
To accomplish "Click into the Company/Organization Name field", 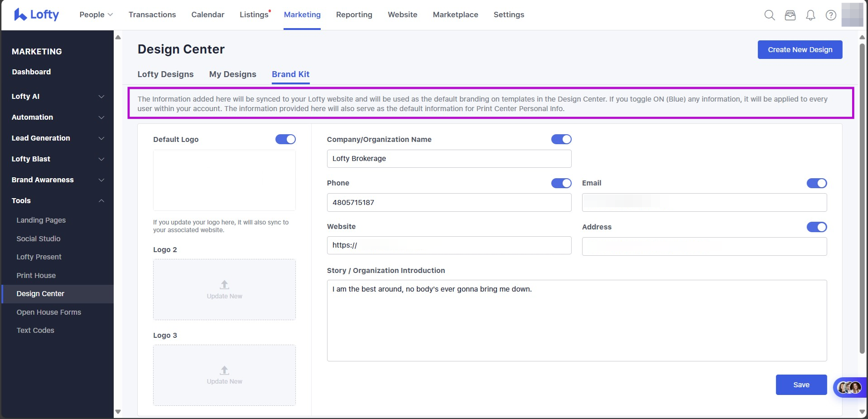I will 448,159.
